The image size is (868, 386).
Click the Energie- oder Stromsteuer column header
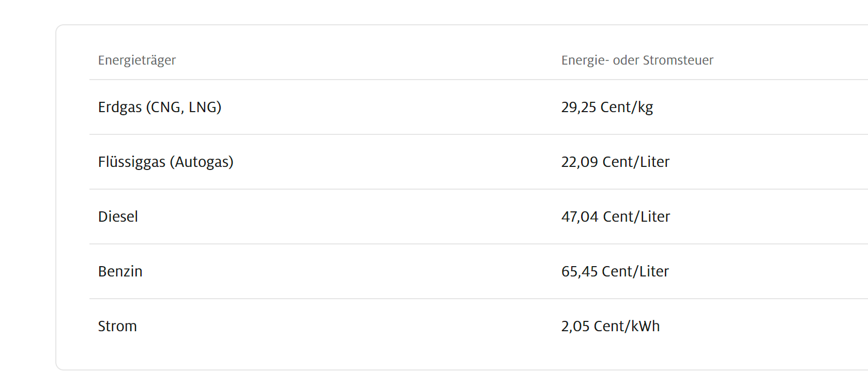coord(637,60)
